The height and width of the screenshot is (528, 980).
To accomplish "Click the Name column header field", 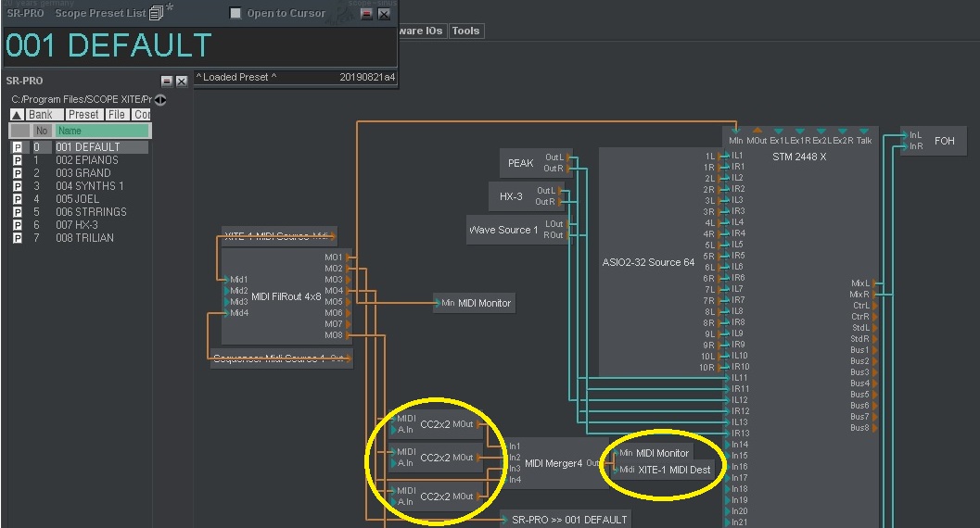I will coord(101,132).
